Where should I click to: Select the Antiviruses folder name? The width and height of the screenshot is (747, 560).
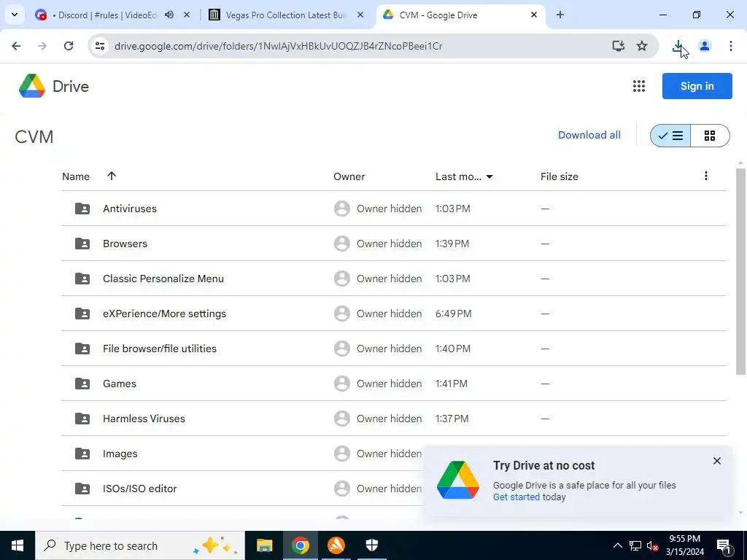tap(130, 209)
